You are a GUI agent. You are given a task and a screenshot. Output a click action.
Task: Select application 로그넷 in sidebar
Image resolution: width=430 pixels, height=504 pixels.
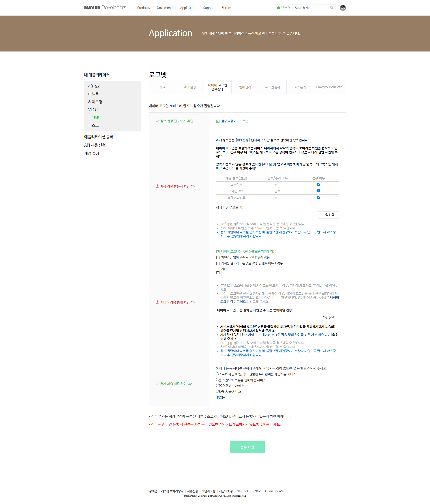coord(93,118)
